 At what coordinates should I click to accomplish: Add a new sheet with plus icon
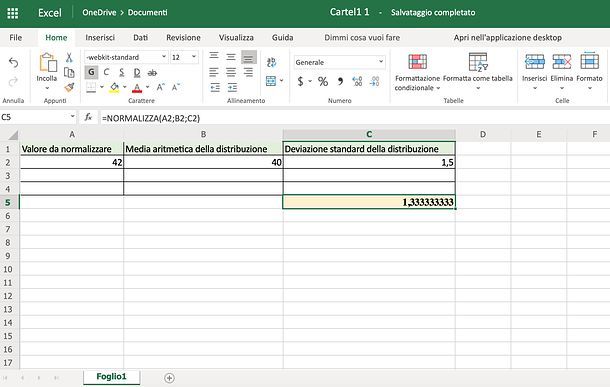pos(169,378)
